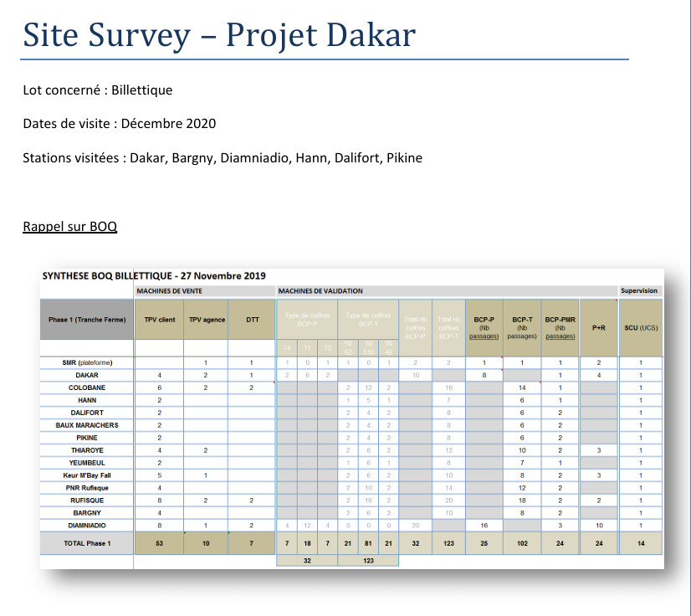691x616 pixels.
Task: Click the 'HANN' row label
Action: [87, 400]
